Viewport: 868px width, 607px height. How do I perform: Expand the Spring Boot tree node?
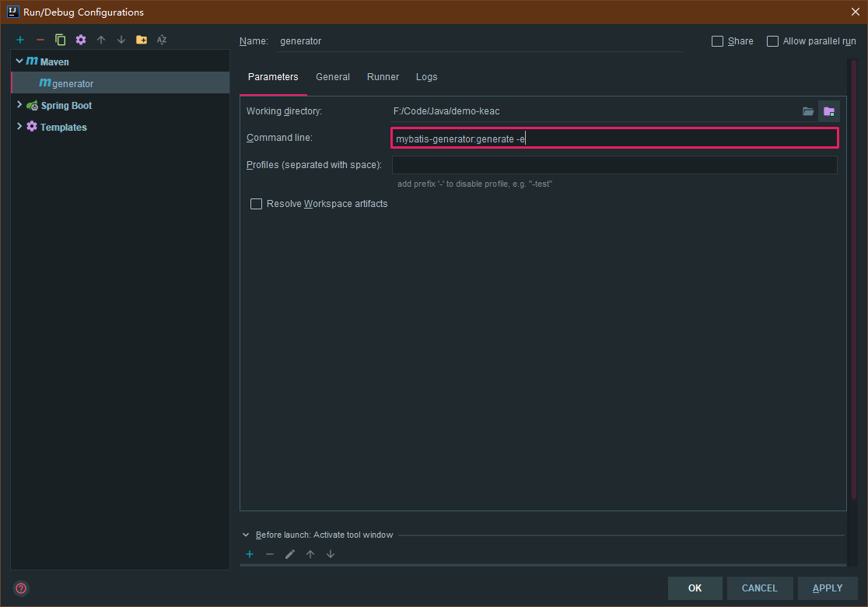coord(19,105)
